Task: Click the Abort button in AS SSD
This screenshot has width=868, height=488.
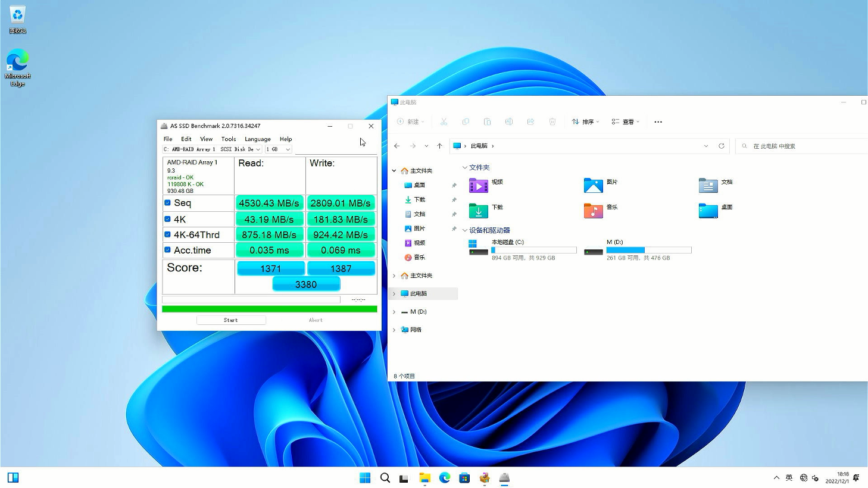Action: (316, 320)
